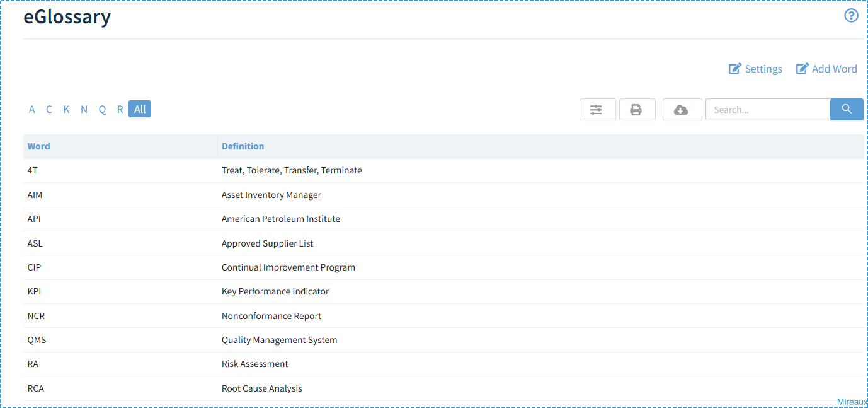
Task: Click the filter sliders icon button
Action: pyautogui.click(x=597, y=110)
